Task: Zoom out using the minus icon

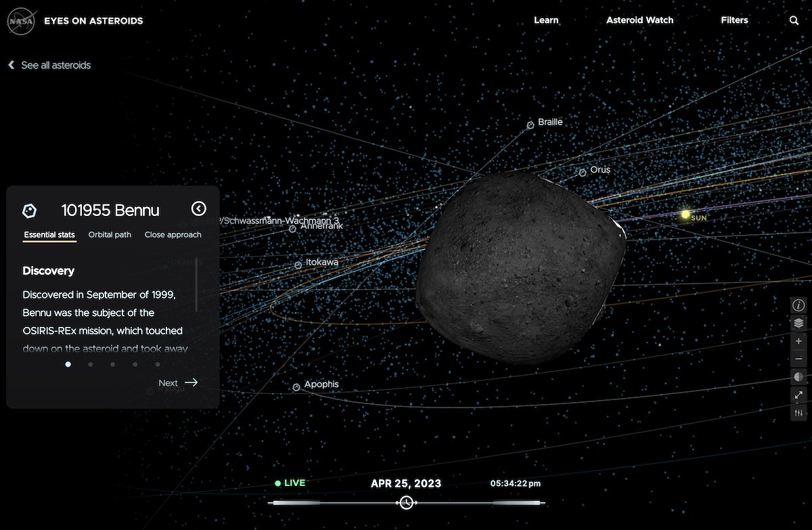Action: [x=798, y=359]
